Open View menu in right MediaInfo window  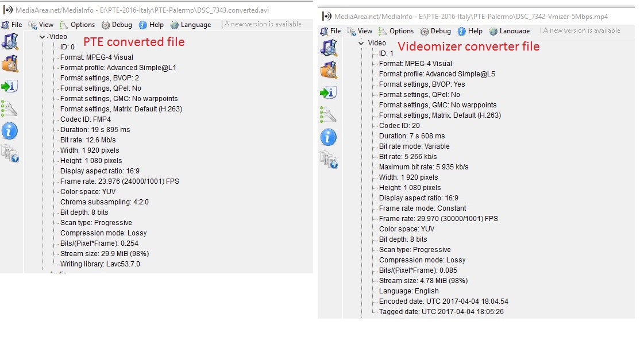(360, 31)
